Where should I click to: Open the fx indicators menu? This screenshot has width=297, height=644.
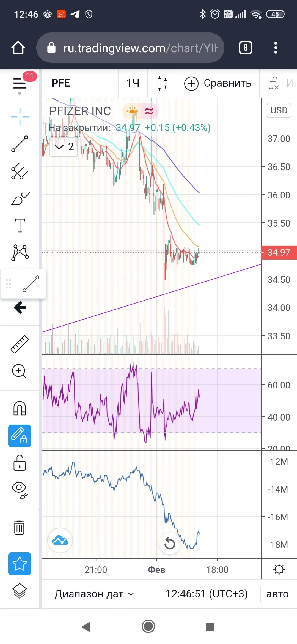pos(274,83)
